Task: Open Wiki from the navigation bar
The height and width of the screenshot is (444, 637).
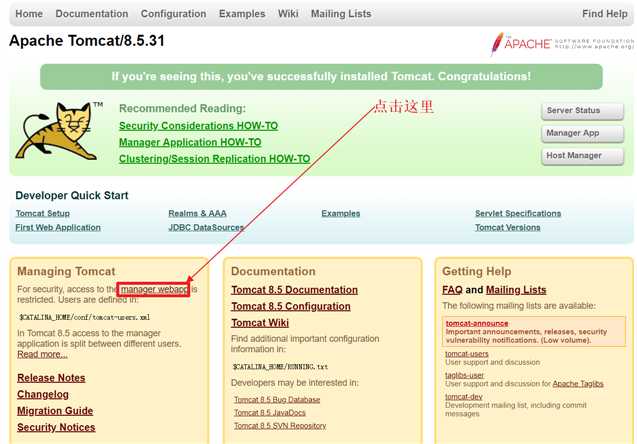Action: tap(288, 14)
